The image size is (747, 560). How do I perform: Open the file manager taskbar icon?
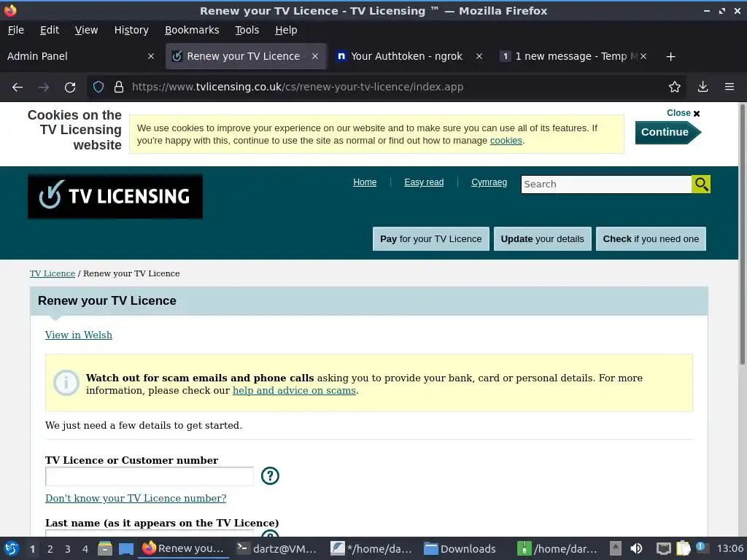[105, 549]
